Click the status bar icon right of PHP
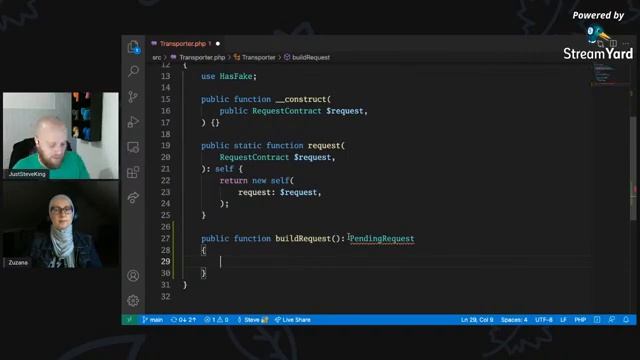Viewport: 640px width, 360px height. pos(597,320)
